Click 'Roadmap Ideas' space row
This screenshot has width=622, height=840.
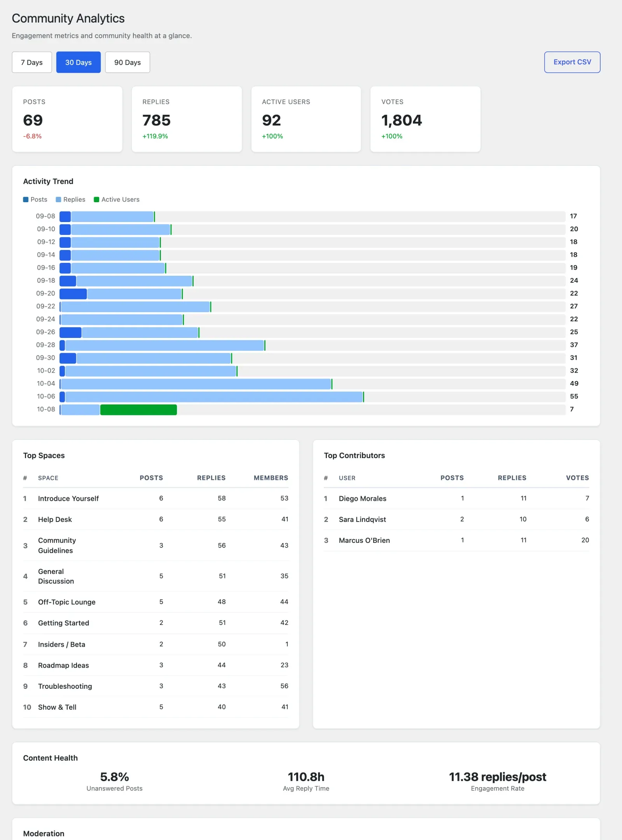(x=155, y=665)
